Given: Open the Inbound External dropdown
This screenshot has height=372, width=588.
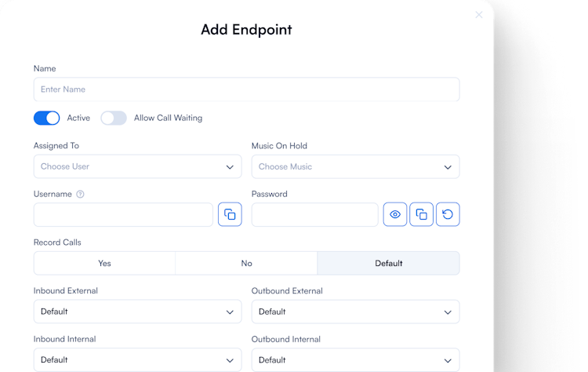Looking at the screenshot, I should [x=137, y=312].
